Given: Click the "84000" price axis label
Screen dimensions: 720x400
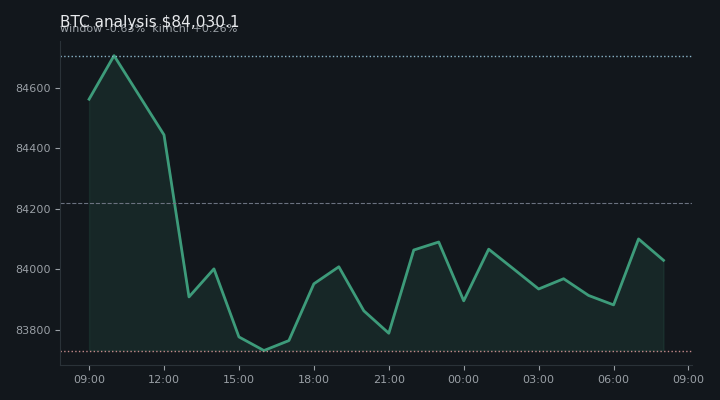Looking at the screenshot, I should click(x=33, y=269).
